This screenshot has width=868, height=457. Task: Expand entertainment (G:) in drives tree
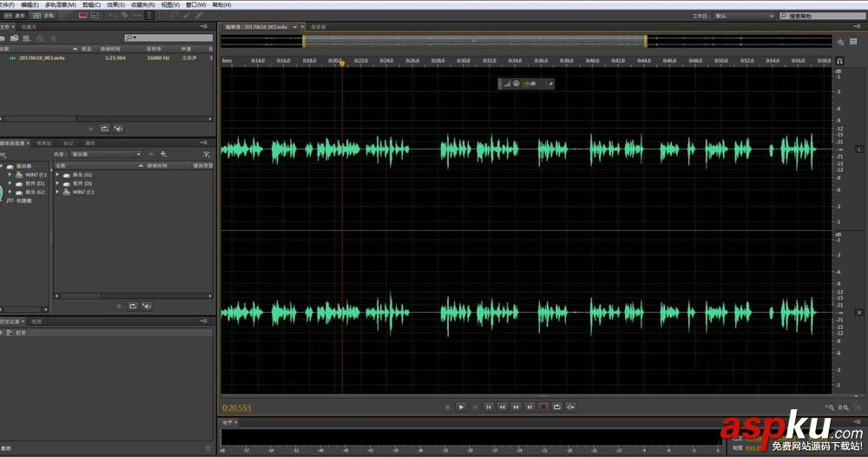pyautogui.click(x=10, y=192)
